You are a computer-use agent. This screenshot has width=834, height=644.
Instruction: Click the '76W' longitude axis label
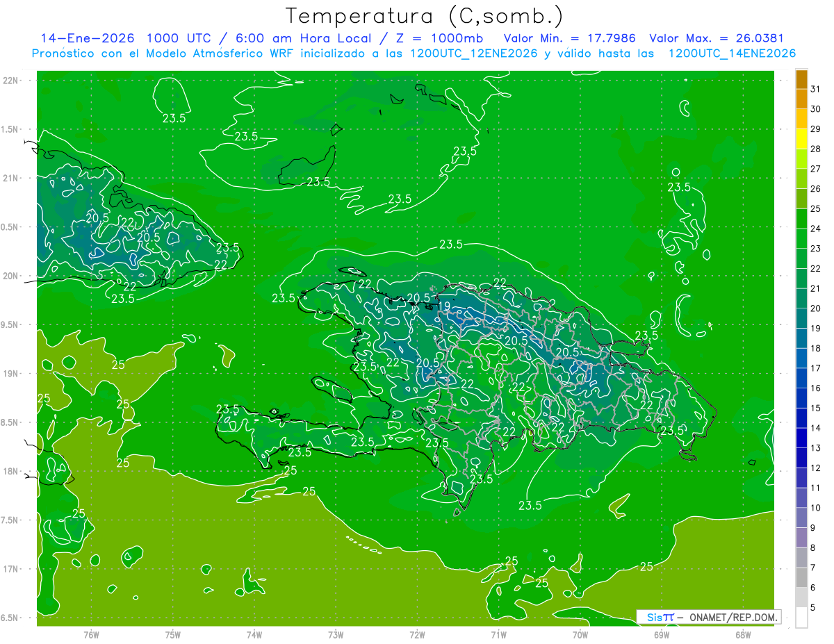(x=91, y=634)
